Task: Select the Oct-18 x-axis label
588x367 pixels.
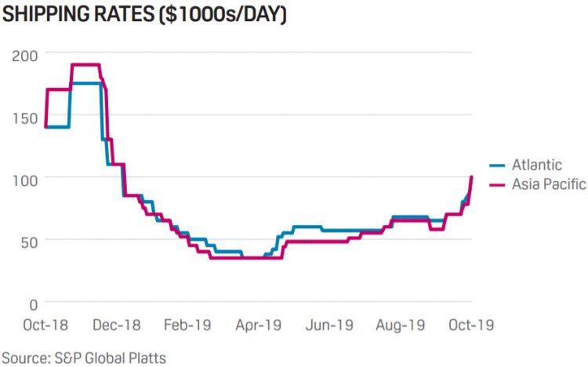Action: click(x=47, y=323)
